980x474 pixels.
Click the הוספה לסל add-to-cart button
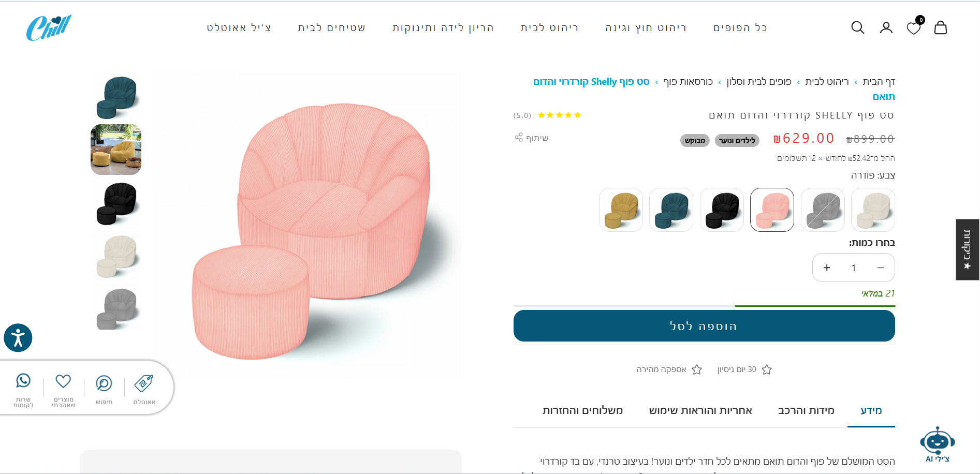tap(704, 326)
